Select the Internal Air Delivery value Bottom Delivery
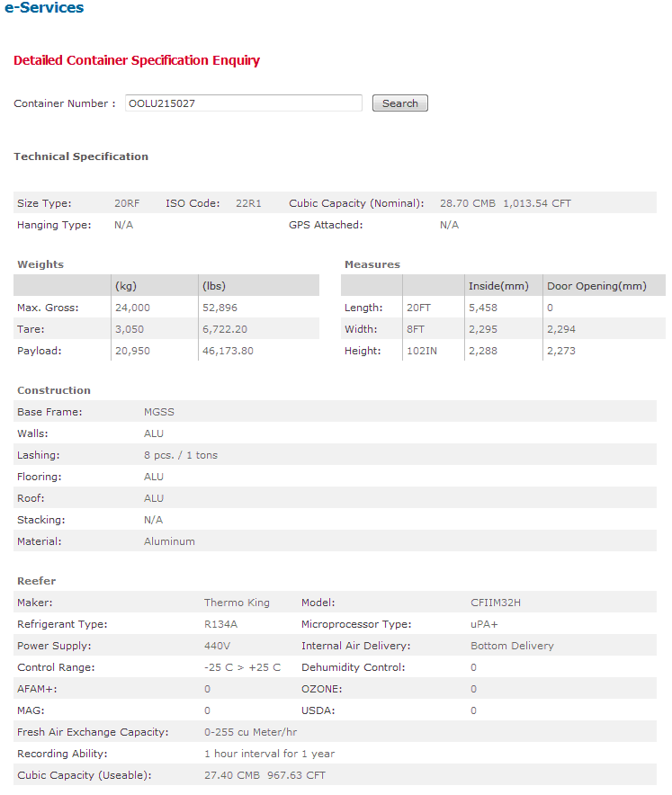This screenshot has width=672, height=795. 512,646
